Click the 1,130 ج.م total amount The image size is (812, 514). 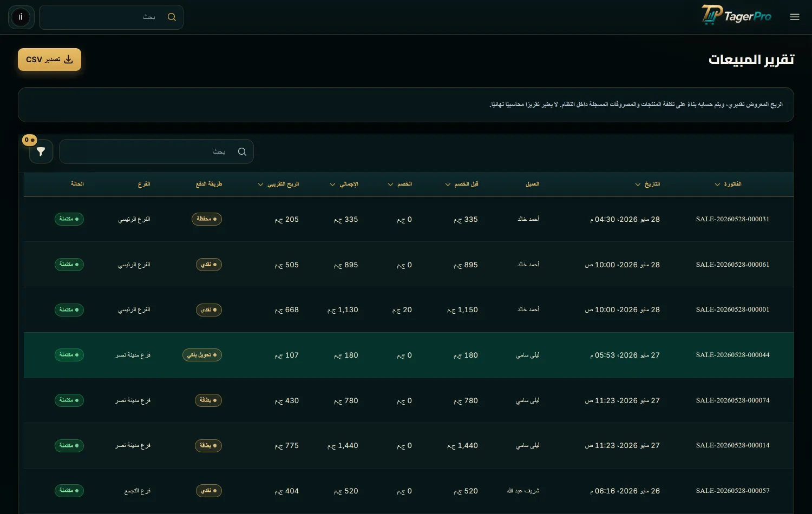coord(343,310)
